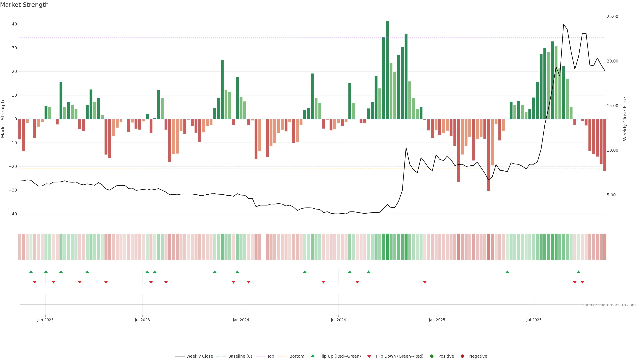Click the last green flip-up triangle marker

click(x=578, y=272)
